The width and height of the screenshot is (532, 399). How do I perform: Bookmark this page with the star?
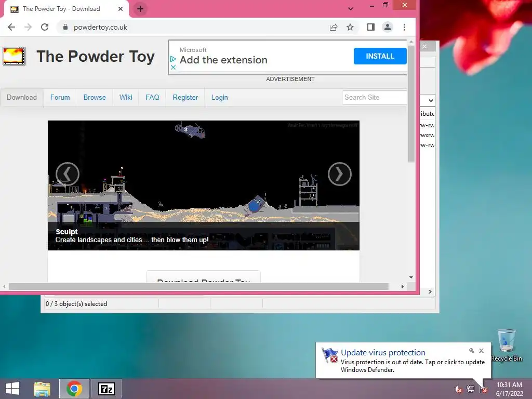350,27
